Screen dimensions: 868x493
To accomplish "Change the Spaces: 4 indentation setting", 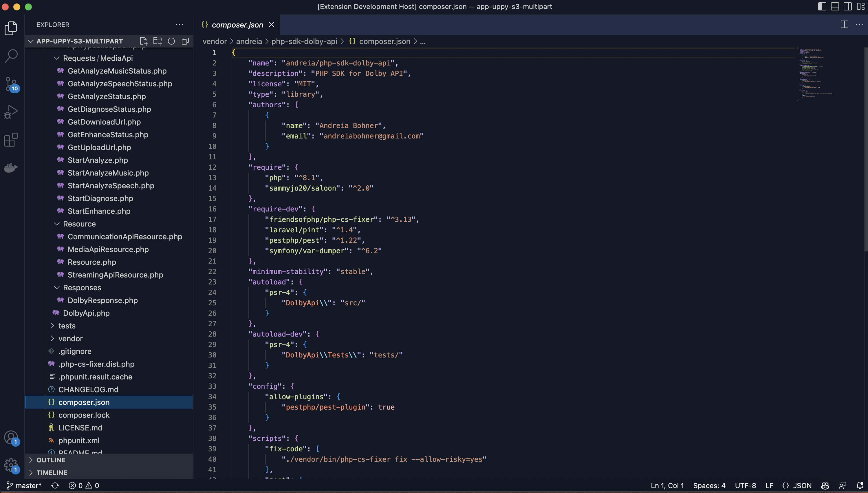I will click(x=709, y=485).
